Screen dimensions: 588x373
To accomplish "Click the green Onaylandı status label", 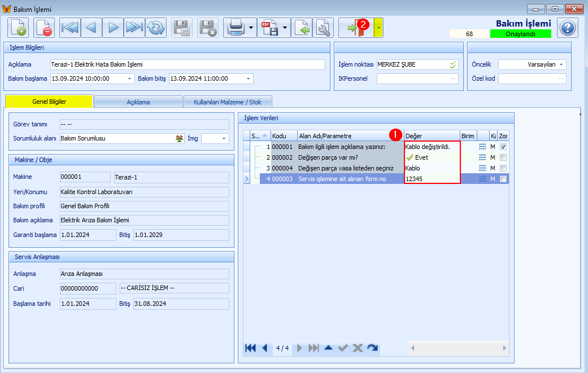I will (520, 34).
